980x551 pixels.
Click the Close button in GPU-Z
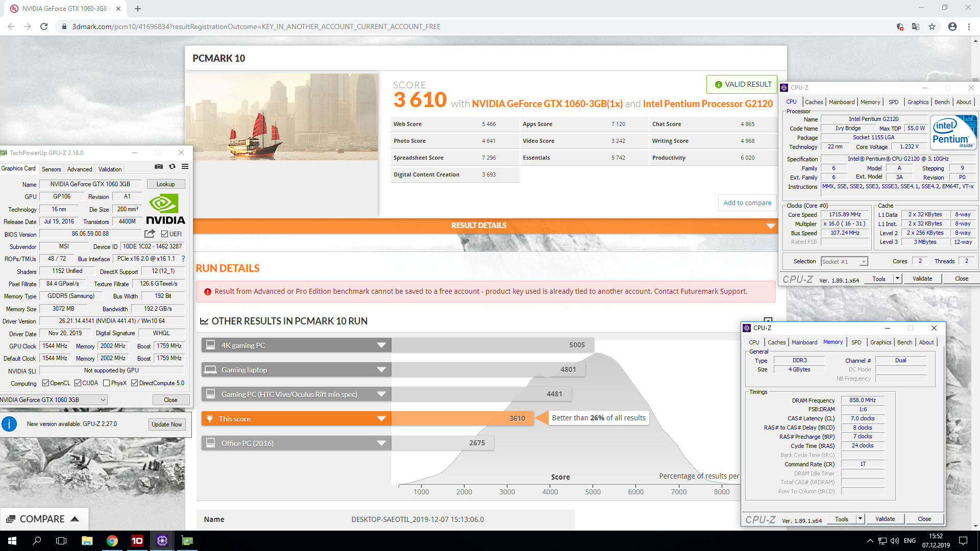point(170,400)
